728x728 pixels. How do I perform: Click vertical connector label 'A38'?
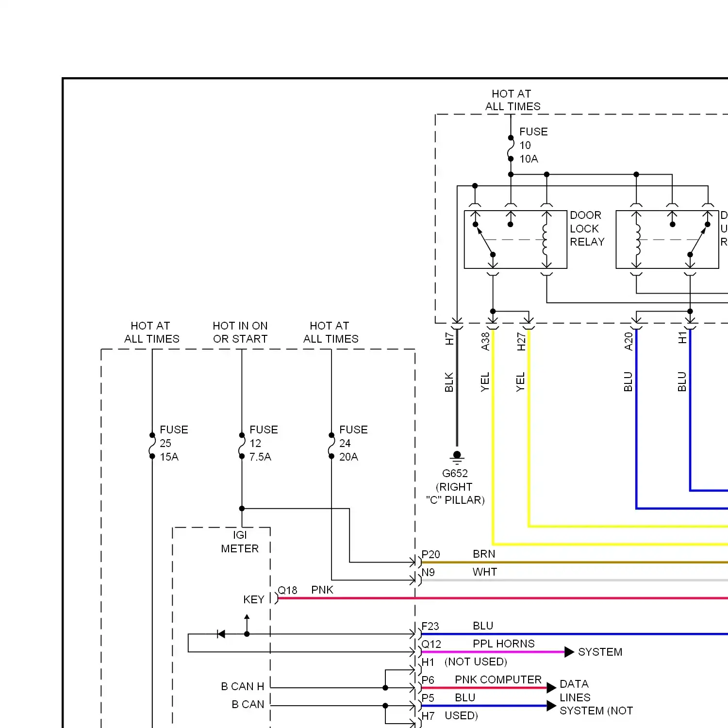(485, 342)
